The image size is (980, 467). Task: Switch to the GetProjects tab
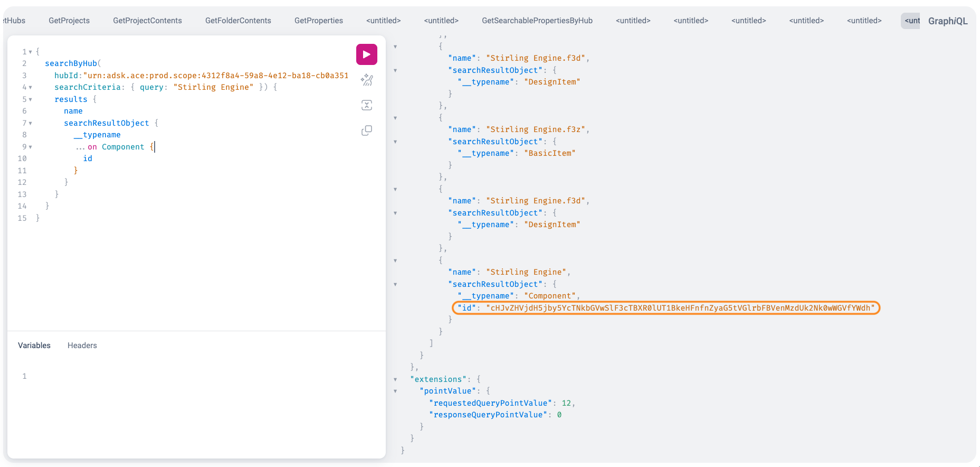(x=69, y=21)
